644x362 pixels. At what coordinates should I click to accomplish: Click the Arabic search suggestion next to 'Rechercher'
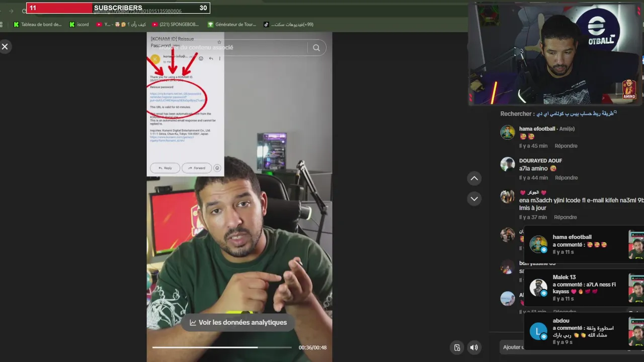576,114
